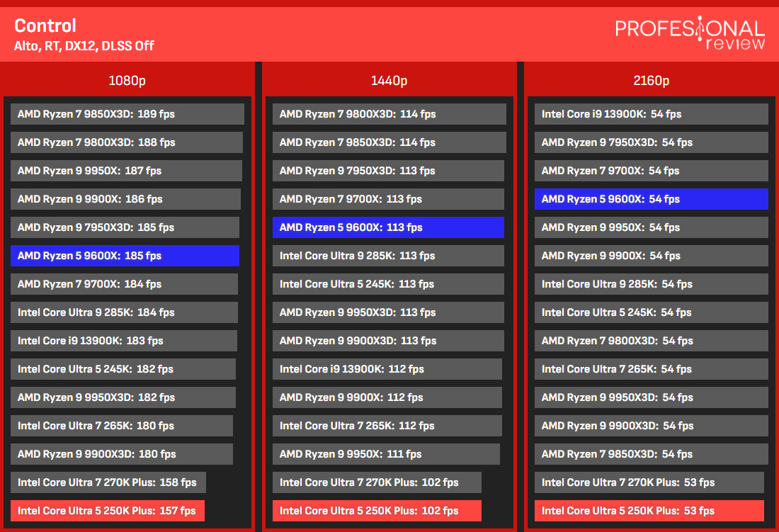Click Core Ultra 7 265K 112 fps row

(x=387, y=426)
